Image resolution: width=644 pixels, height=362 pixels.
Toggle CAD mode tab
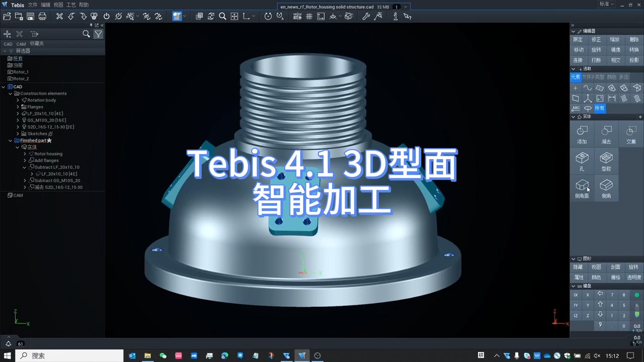click(7, 43)
